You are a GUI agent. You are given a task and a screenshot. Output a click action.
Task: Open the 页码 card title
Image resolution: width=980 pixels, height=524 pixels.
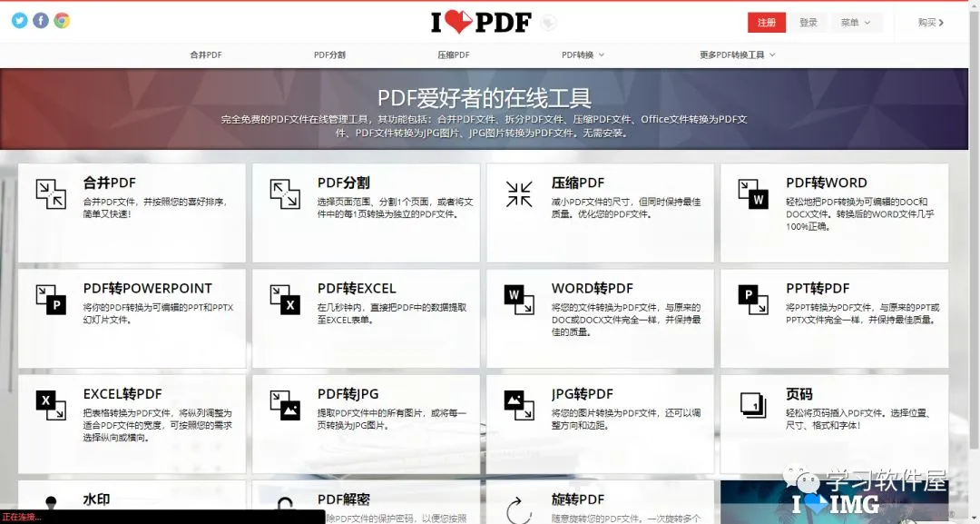click(x=799, y=394)
